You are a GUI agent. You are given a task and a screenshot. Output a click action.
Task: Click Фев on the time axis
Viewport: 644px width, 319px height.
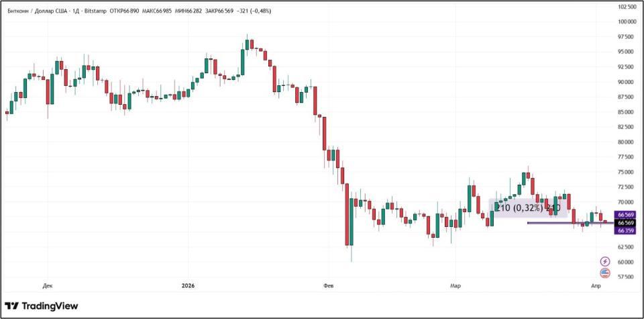328,285
